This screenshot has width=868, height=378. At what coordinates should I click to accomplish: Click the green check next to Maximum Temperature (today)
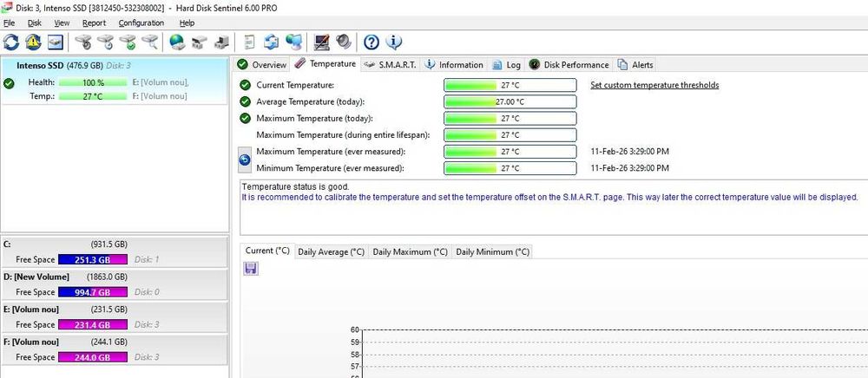245,118
